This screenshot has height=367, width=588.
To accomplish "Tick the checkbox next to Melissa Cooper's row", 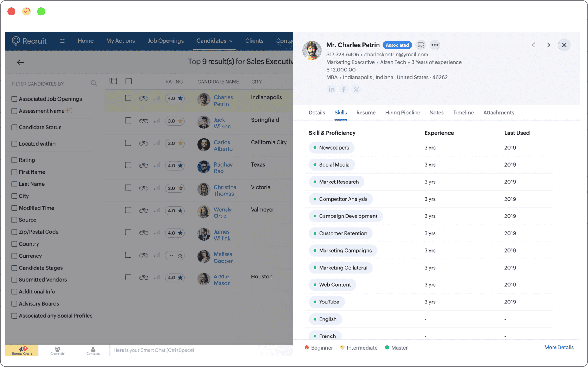I will tap(128, 255).
